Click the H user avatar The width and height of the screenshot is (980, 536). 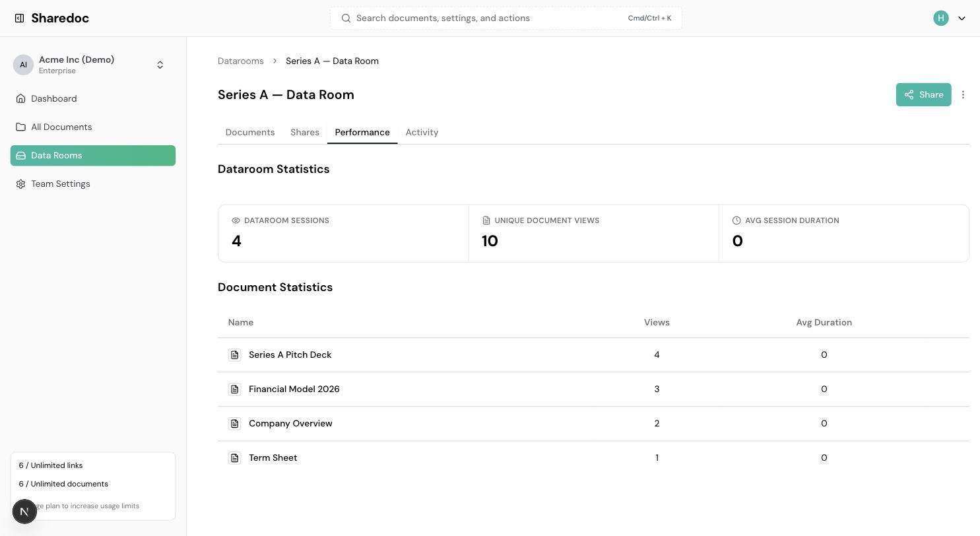click(941, 18)
